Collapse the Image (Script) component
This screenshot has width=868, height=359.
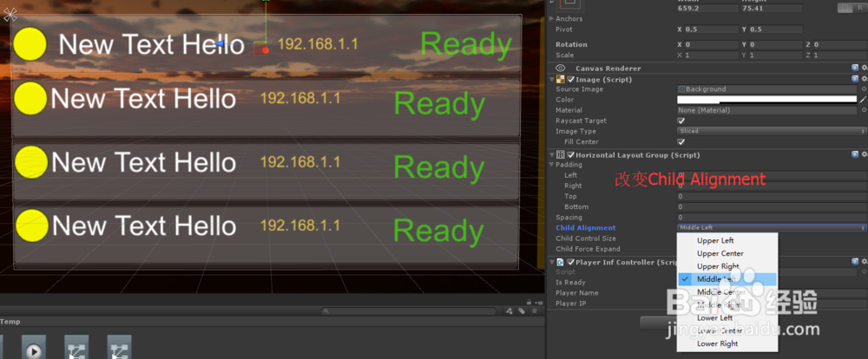[x=551, y=79]
